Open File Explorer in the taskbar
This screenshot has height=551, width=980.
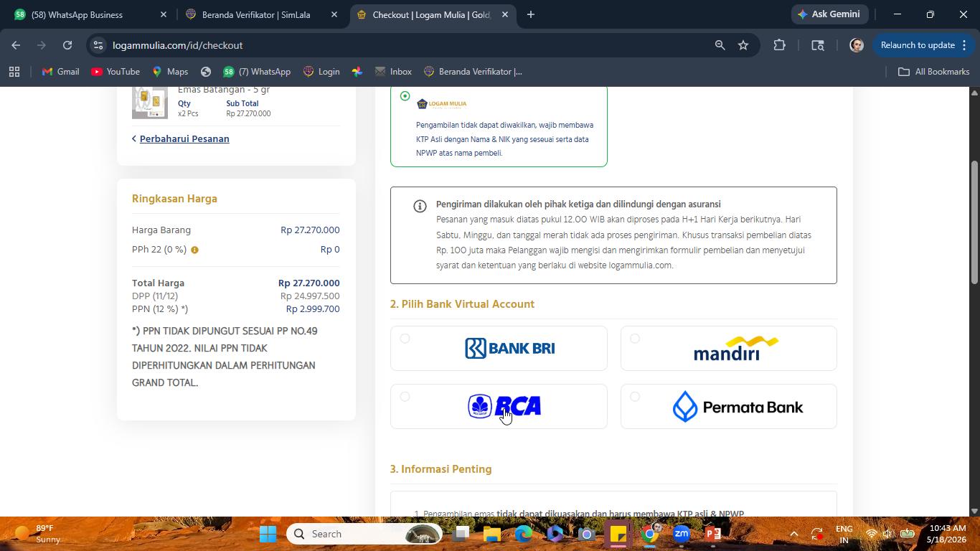click(x=491, y=534)
